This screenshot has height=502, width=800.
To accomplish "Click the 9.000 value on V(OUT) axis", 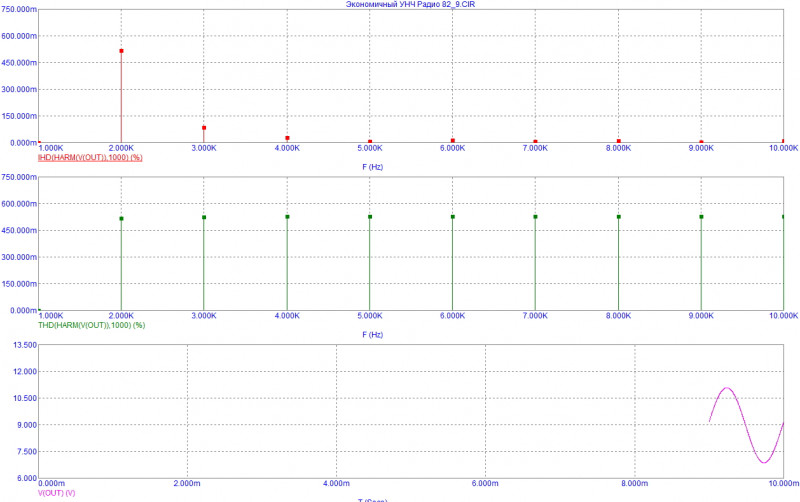I will point(27,425).
